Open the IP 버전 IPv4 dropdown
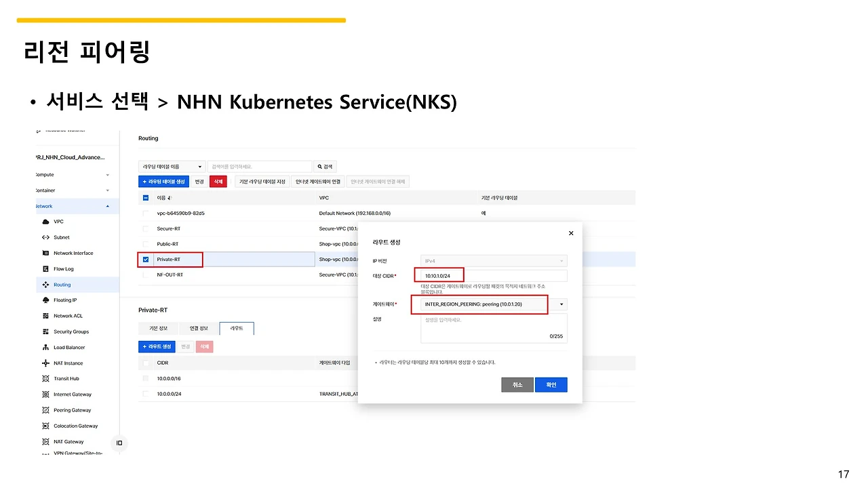The height and width of the screenshot is (488, 868). click(494, 261)
